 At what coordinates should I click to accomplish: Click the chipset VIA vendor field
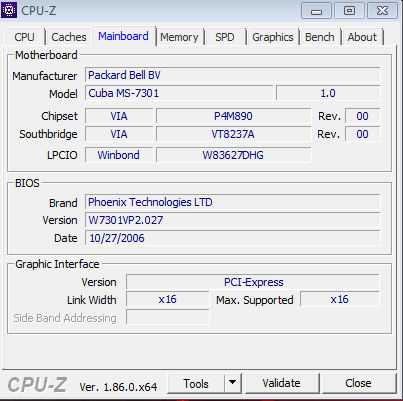(119, 116)
